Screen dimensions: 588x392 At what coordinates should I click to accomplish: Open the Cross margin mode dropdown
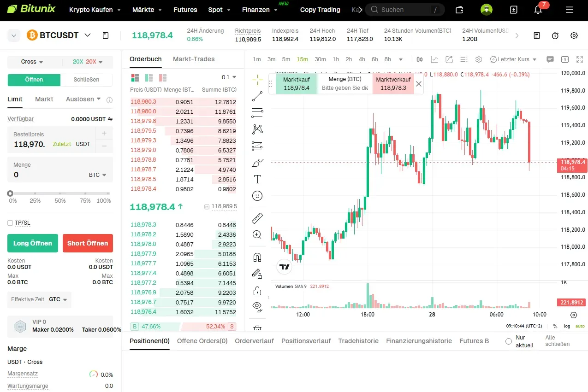(x=32, y=62)
